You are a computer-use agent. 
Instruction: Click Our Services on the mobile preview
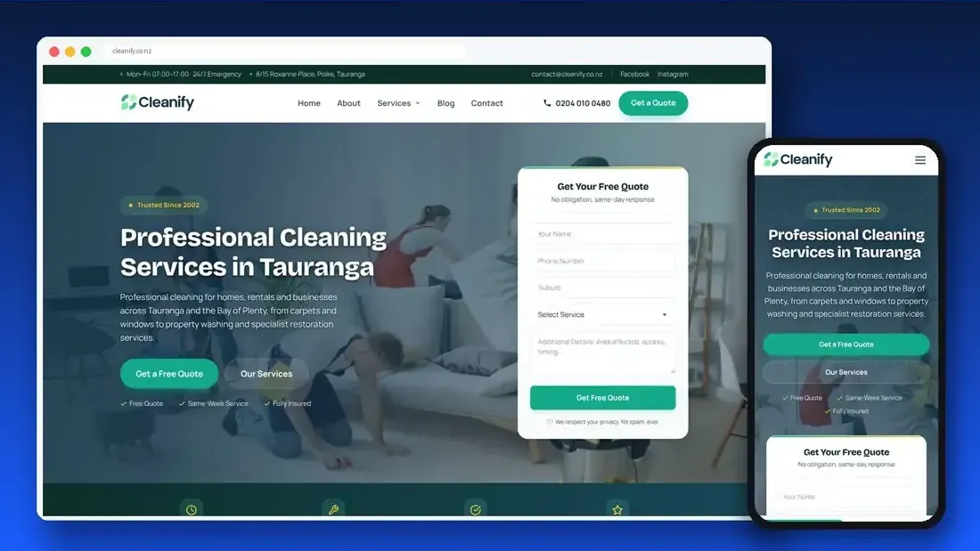coord(845,372)
